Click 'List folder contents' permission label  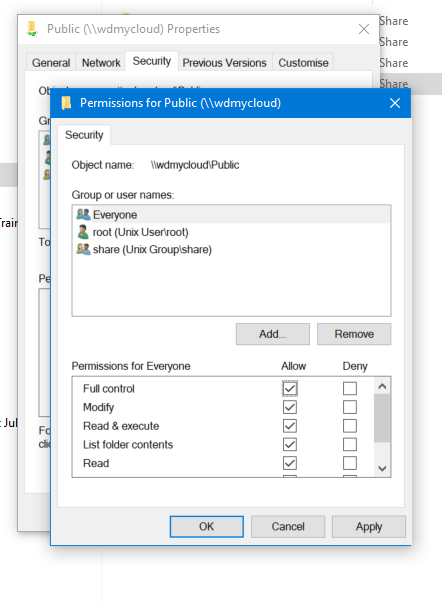click(x=128, y=445)
